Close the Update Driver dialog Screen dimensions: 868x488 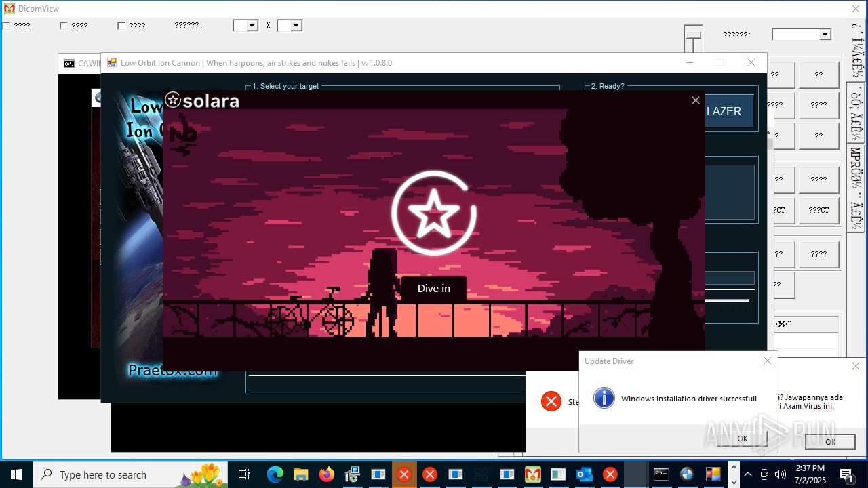(768, 361)
